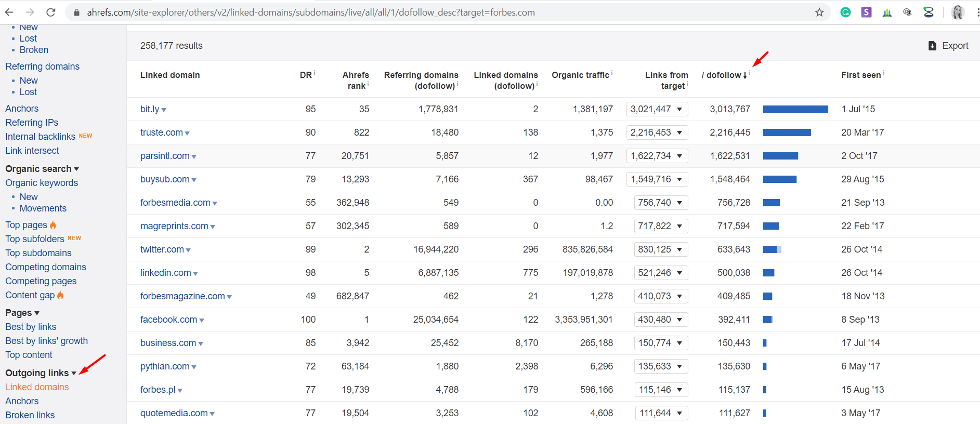Screen dimensions: 980x424
Task: Click the fire icon next to Top pages
Action: click(x=53, y=225)
